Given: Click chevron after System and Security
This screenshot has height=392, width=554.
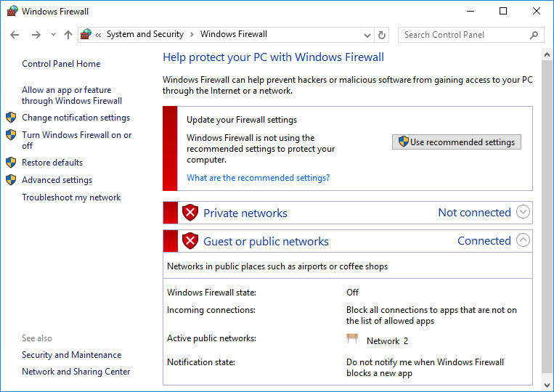Looking at the screenshot, I should (192, 34).
